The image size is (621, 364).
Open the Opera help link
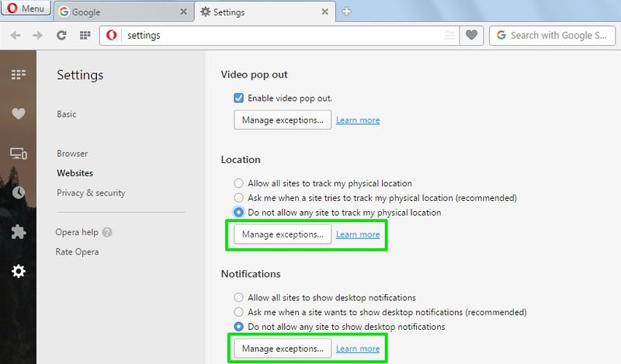pyautogui.click(x=77, y=232)
